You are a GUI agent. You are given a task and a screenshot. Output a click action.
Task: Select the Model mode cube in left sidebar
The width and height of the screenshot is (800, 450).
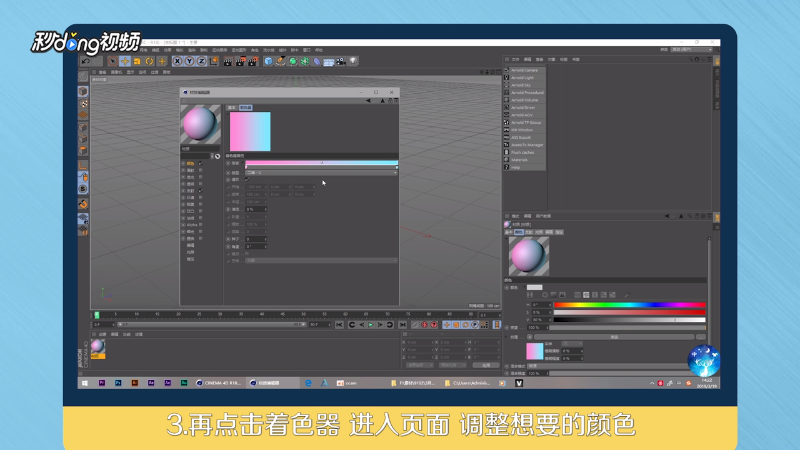coord(83,91)
